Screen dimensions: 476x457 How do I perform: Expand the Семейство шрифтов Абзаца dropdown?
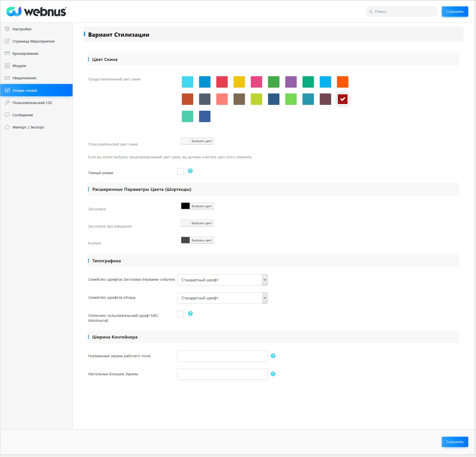tap(222, 298)
